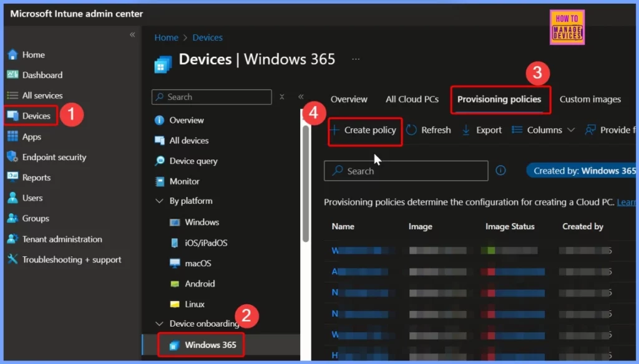The width and height of the screenshot is (639, 364).
Task: Click the Home icon in left navigation
Action: (12, 54)
